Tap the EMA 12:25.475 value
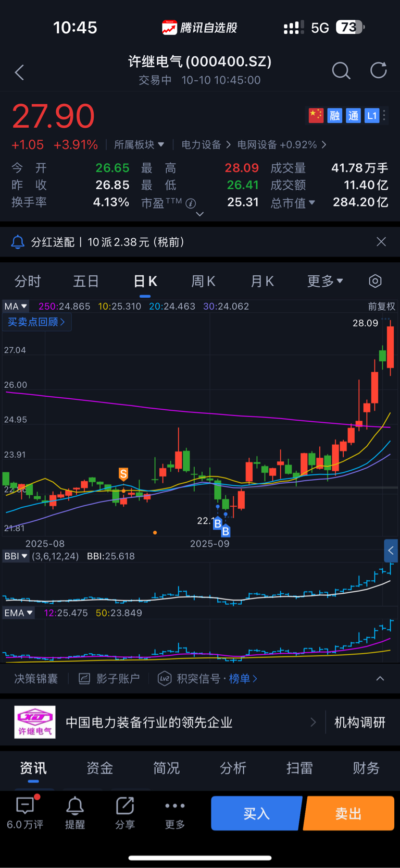The width and height of the screenshot is (400, 868). pyautogui.click(x=66, y=613)
